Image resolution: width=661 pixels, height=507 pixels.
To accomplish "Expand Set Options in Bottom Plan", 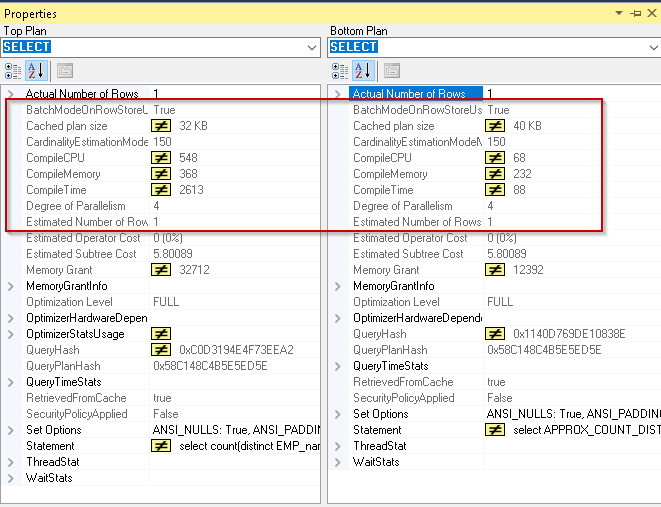I will 338,414.
